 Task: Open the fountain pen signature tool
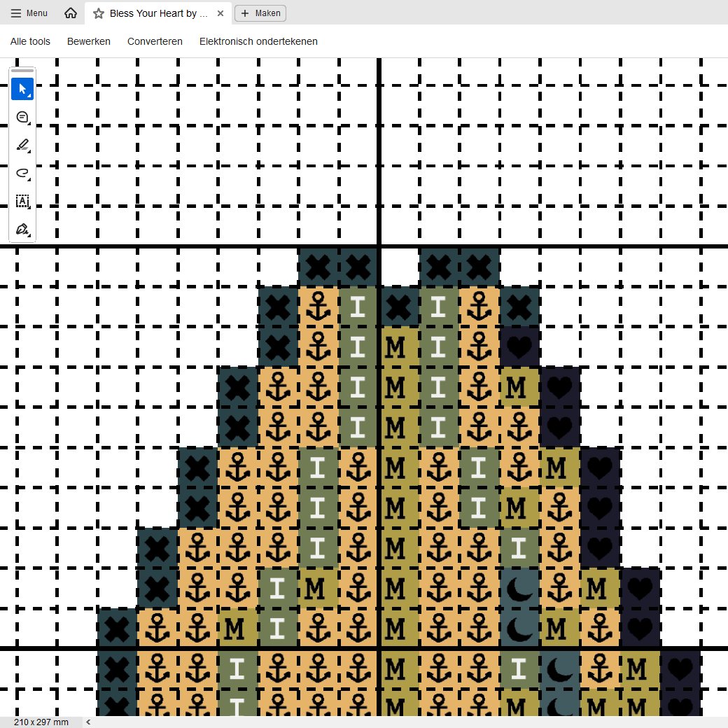(x=22, y=230)
